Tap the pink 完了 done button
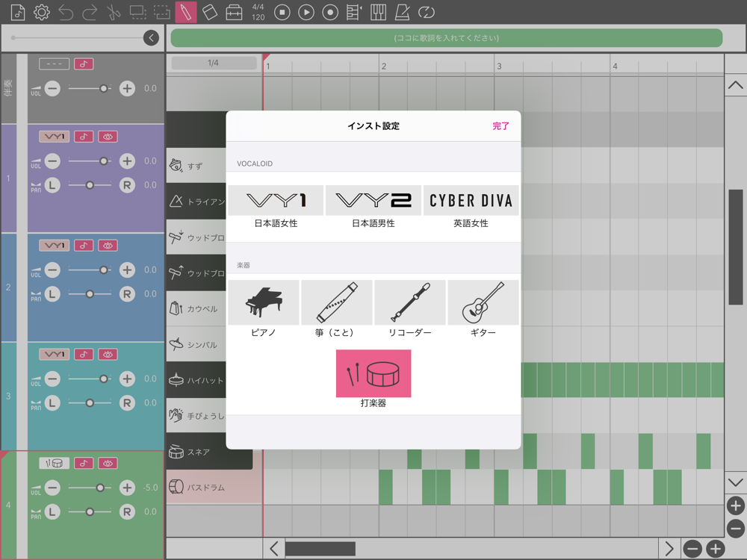The image size is (747, 560). 500,126
